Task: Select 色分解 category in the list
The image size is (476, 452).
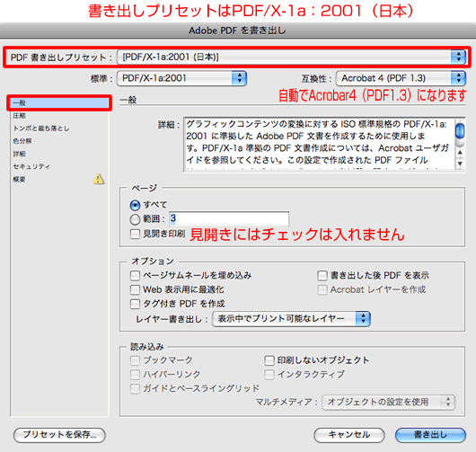Action: (x=59, y=141)
